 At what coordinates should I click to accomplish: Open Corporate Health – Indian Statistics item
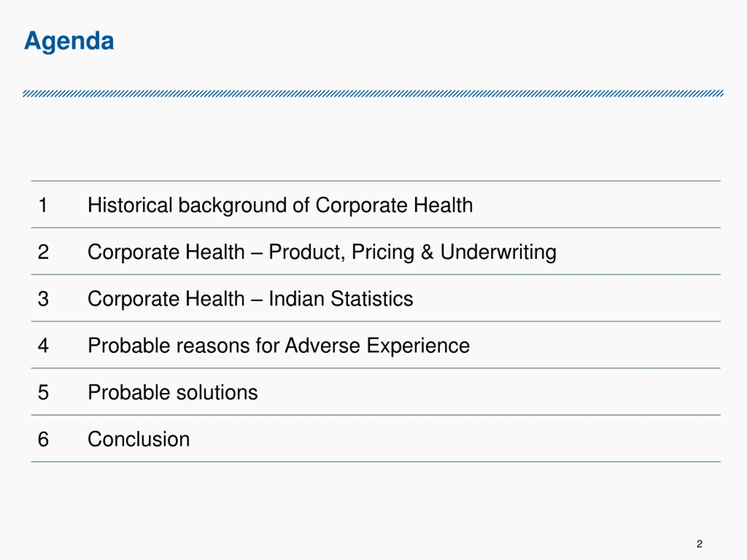[x=250, y=299]
